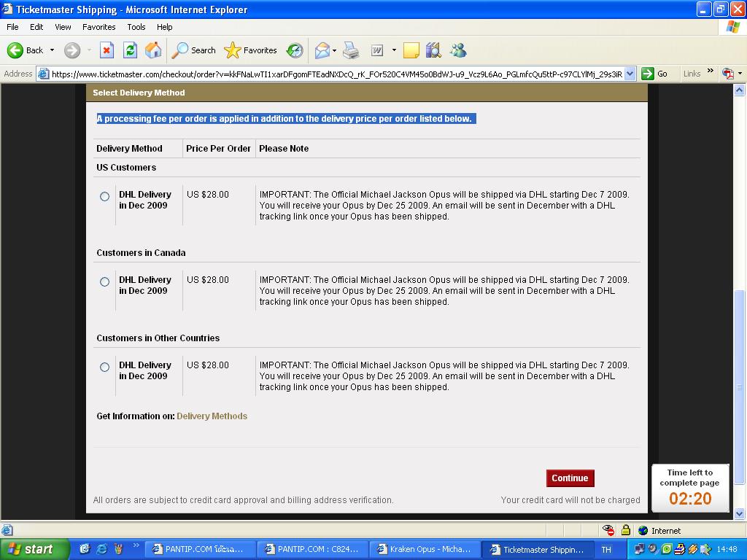Stop page loading with red X icon
The height and width of the screenshot is (560, 747).
[x=107, y=50]
